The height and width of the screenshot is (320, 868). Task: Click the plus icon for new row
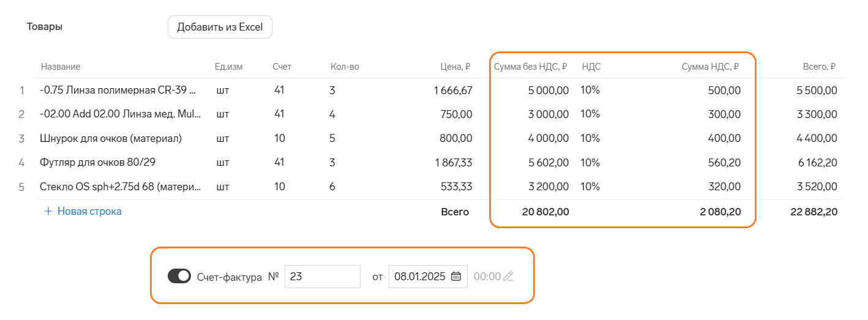point(48,211)
